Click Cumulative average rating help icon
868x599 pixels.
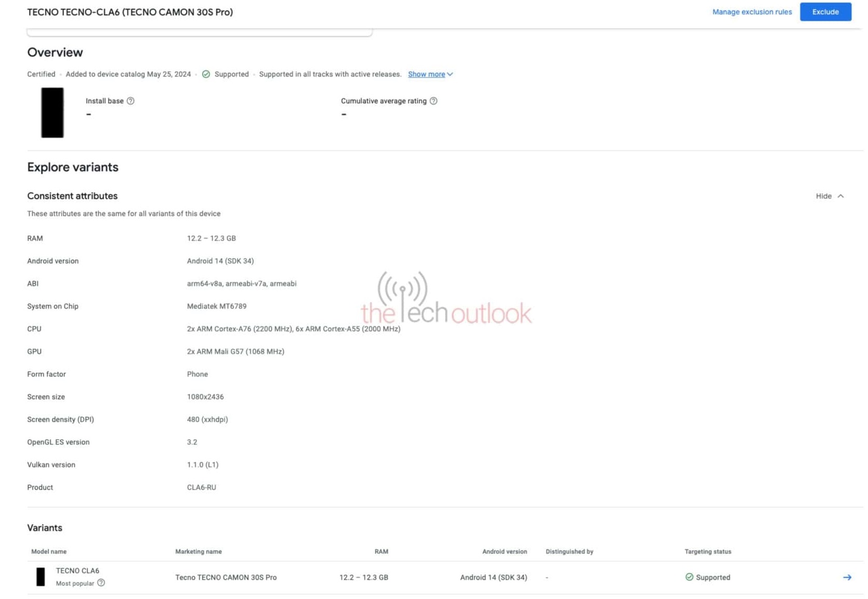pyautogui.click(x=433, y=101)
